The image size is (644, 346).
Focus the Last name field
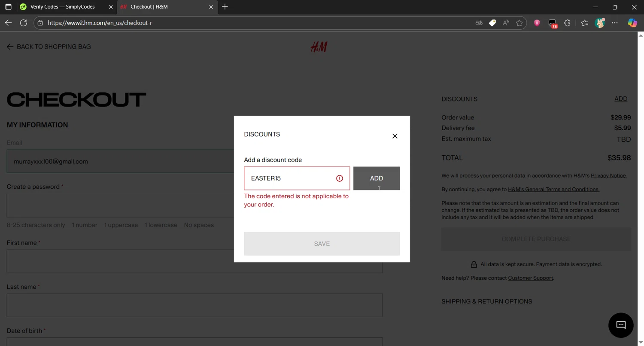194,305
